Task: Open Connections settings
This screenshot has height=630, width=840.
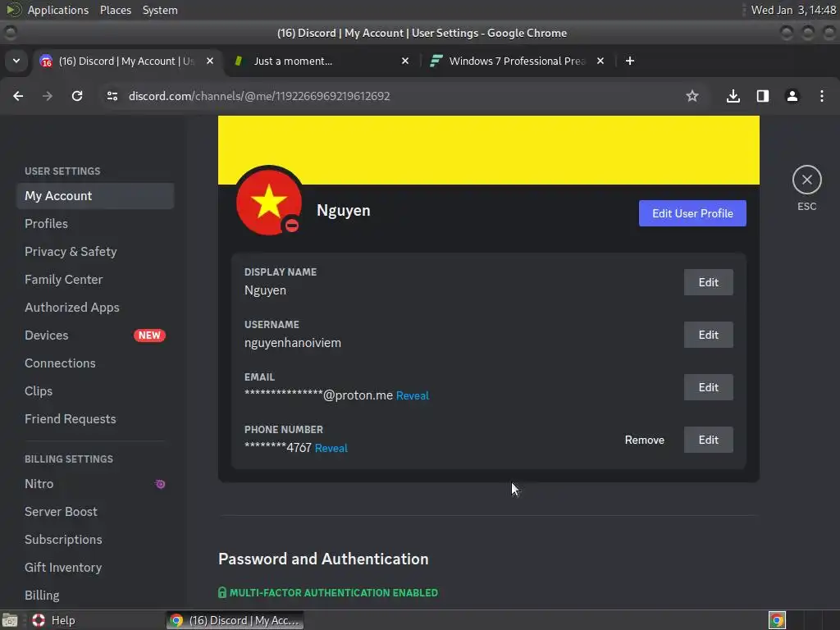Action: tap(95, 363)
